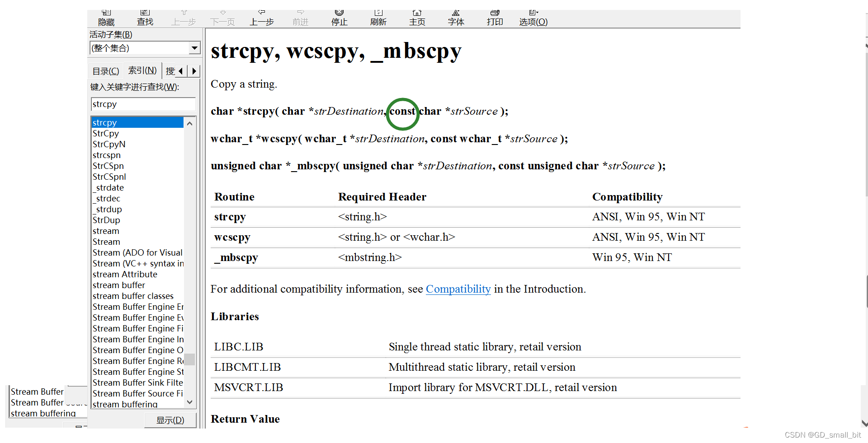Click the keyword input field containing strcpy
This screenshot has height=443, width=868.
click(x=143, y=104)
